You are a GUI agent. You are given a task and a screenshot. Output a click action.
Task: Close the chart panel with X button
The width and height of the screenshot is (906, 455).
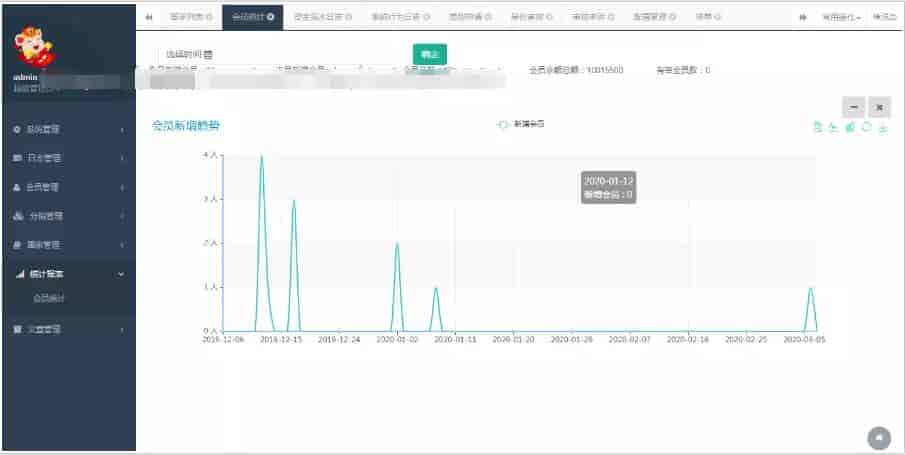(x=879, y=107)
